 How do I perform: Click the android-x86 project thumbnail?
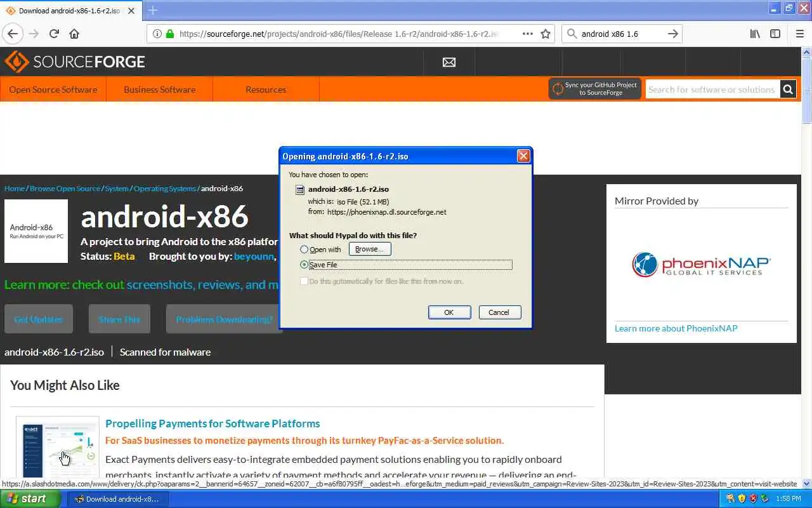(36, 231)
